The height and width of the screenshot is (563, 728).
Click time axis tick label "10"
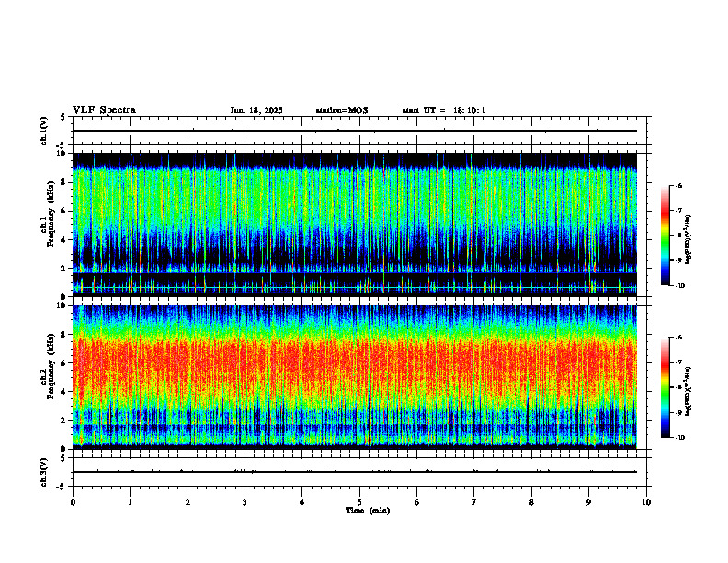click(646, 502)
